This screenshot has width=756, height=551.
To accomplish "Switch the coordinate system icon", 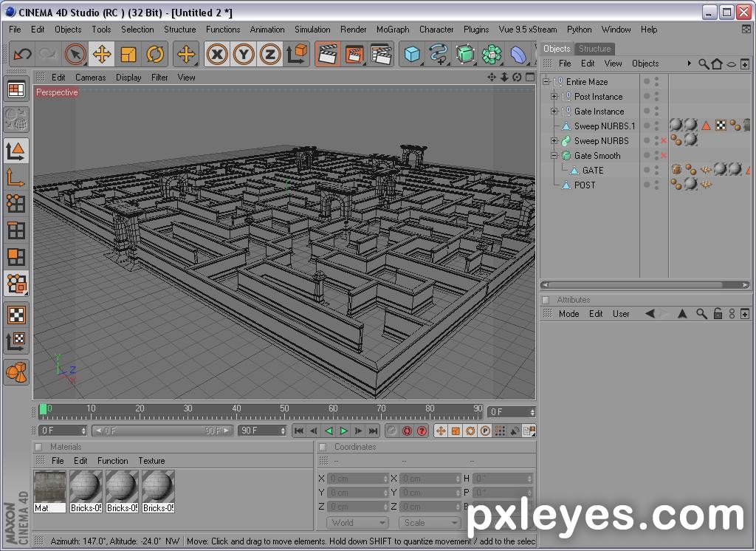I will 297,54.
